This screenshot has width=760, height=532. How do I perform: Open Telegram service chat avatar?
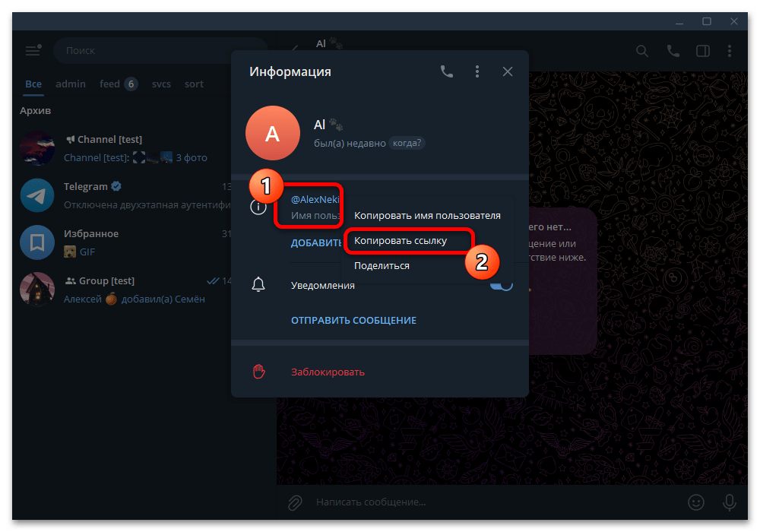(x=37, y=195)
